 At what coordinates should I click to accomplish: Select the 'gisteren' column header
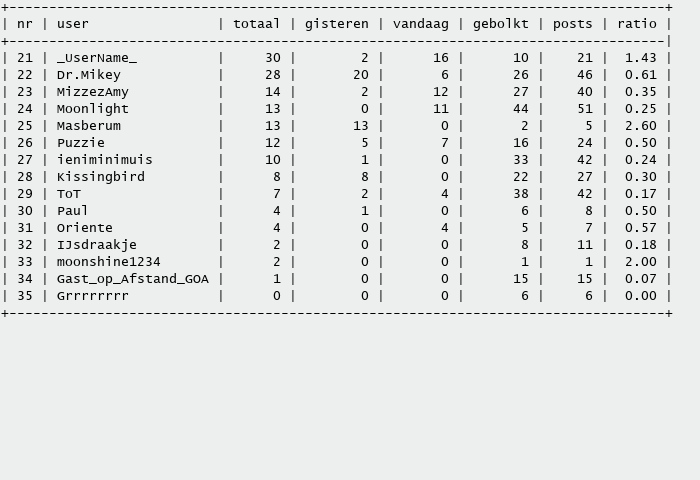pos(336,24)
